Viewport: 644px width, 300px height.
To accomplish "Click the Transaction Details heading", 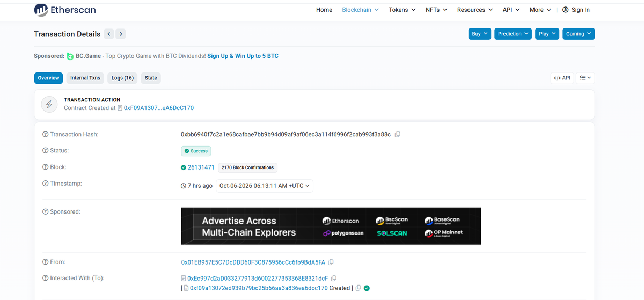I will click(67, 34).
